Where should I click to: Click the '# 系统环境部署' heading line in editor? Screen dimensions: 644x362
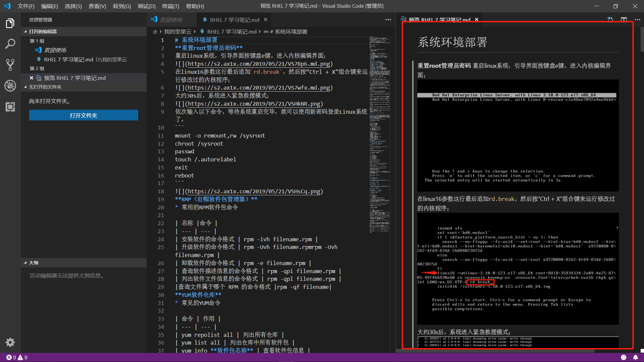pos(196,40)
